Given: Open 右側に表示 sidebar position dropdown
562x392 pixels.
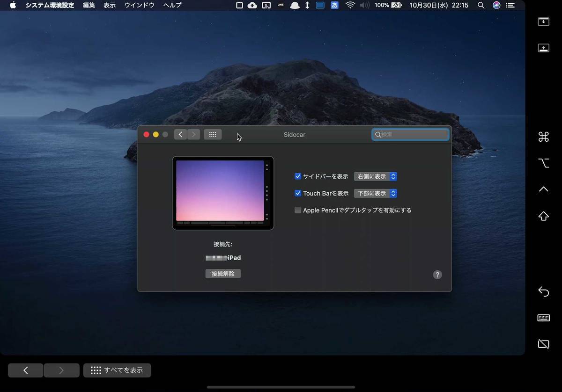Looking at the screenshot, I should (x=376, y=176).
